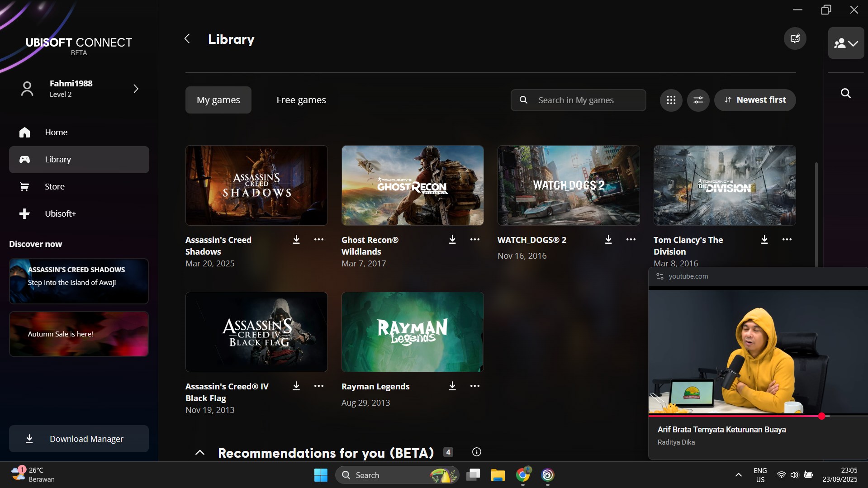Show info about Recommendations for you
The width and height of the screenshot is (868, 488).
point(477,452)
